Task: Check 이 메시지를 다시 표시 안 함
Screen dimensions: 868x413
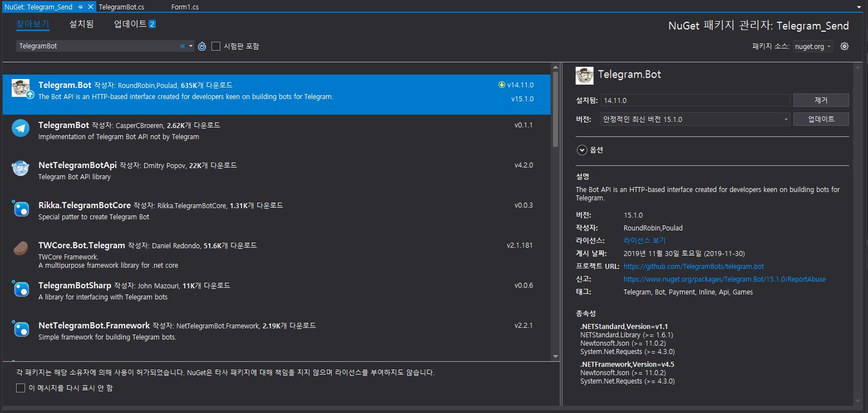Action: [21, 388]
